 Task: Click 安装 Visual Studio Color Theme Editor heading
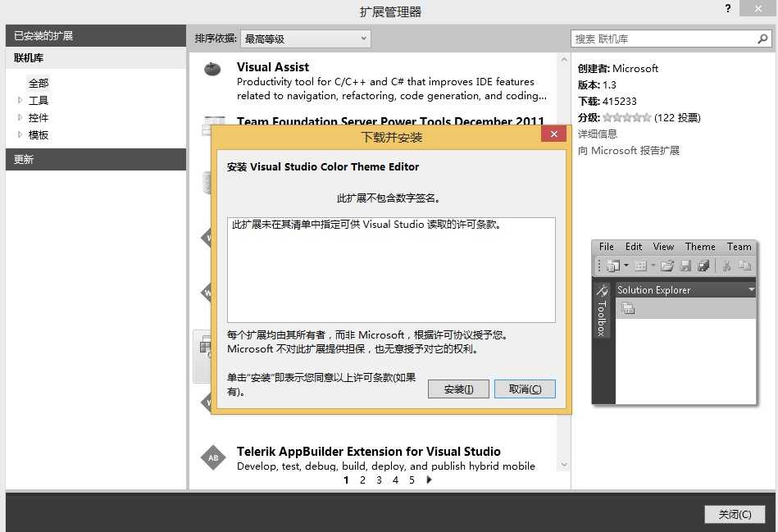pos(323,166)
